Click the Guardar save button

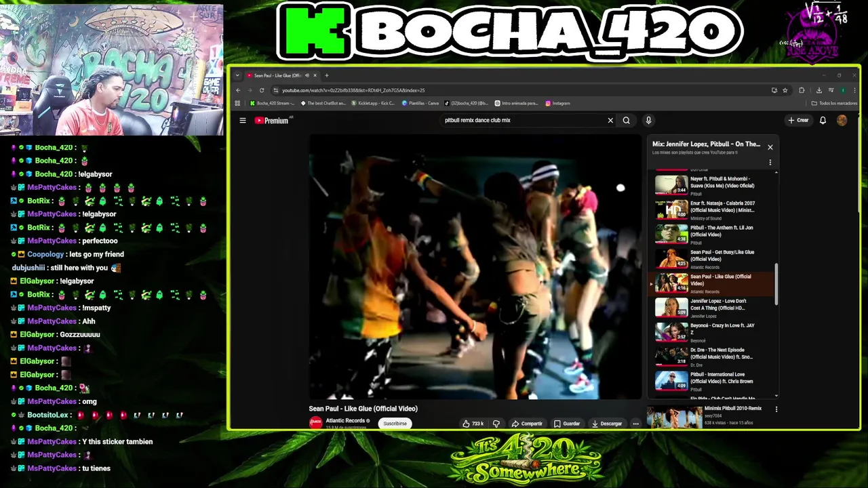[x=567, y=424]
